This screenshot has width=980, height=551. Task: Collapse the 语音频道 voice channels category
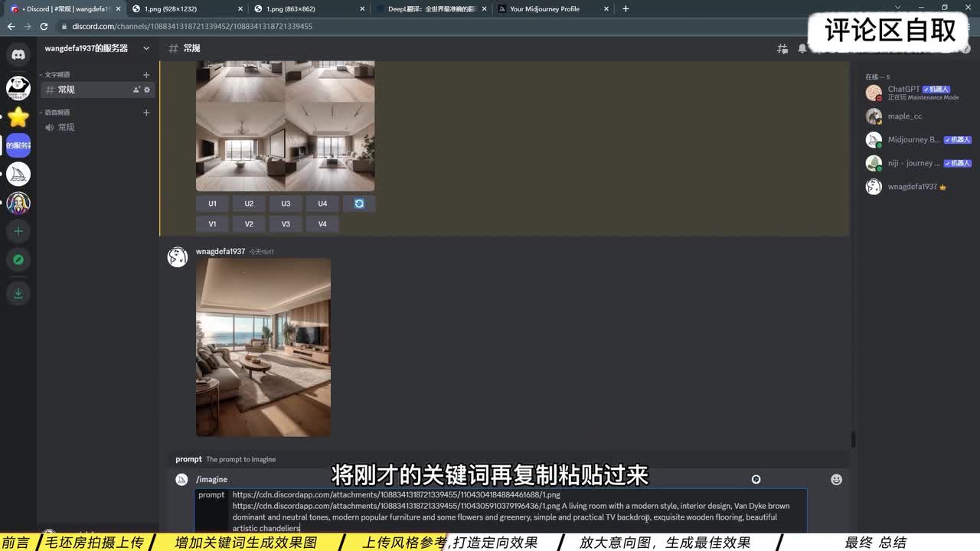pyautogui.click(x=57, y=112)
